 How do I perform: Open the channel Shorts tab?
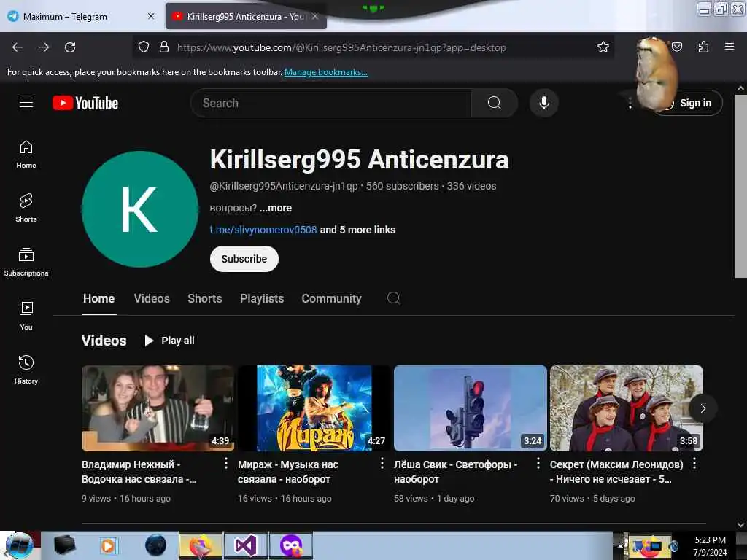coord(205,298)
